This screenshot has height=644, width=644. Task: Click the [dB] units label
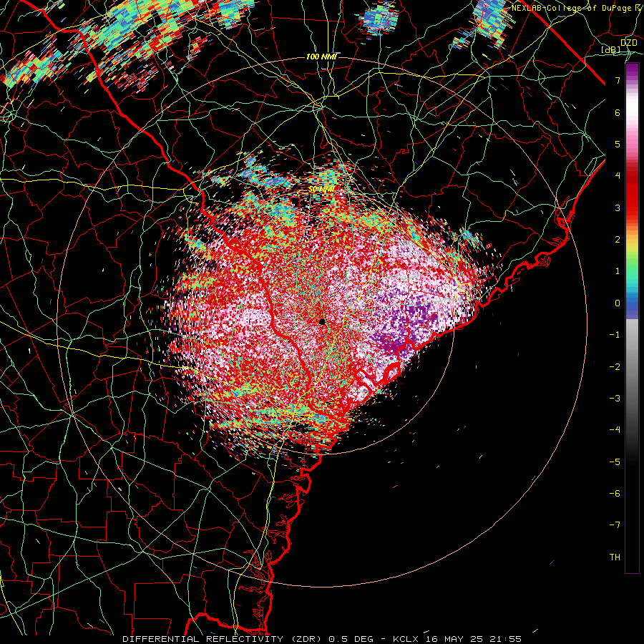611,49
